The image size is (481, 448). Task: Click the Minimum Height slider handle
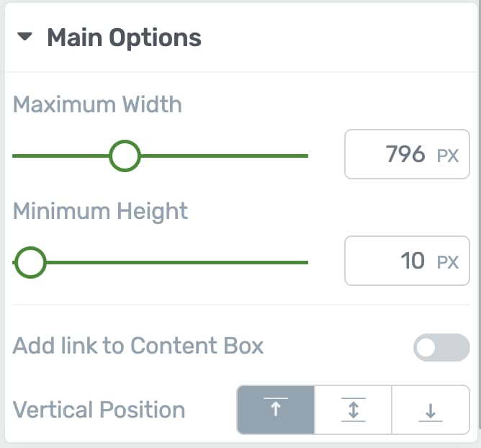(x=30, y=262)
